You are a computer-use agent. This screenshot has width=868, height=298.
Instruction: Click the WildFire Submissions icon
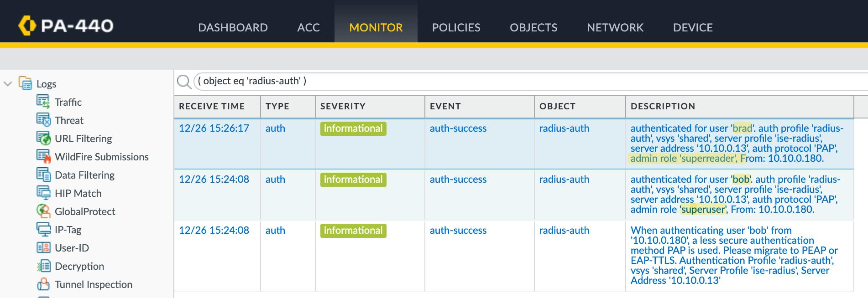[43, 156]
